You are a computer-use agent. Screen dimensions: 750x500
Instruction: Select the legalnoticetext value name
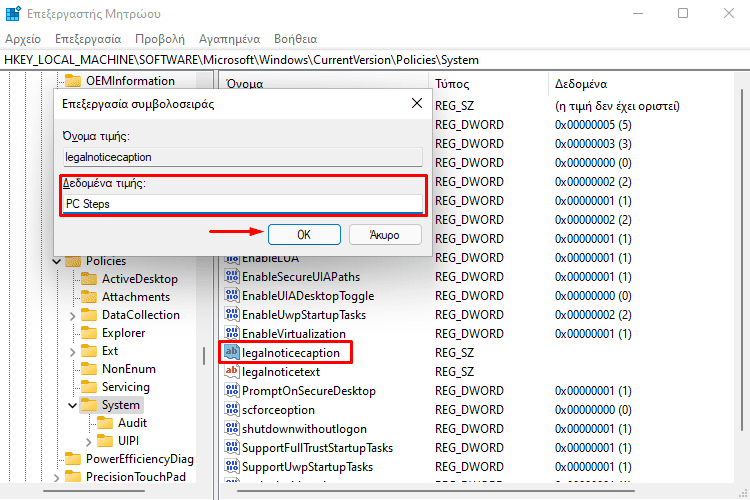[x=281, y=372]
